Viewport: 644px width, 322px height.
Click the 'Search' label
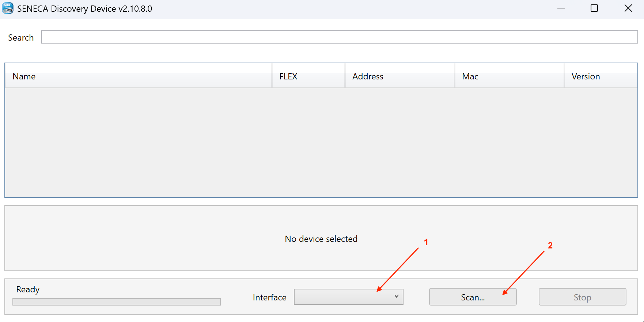point(21,38)
